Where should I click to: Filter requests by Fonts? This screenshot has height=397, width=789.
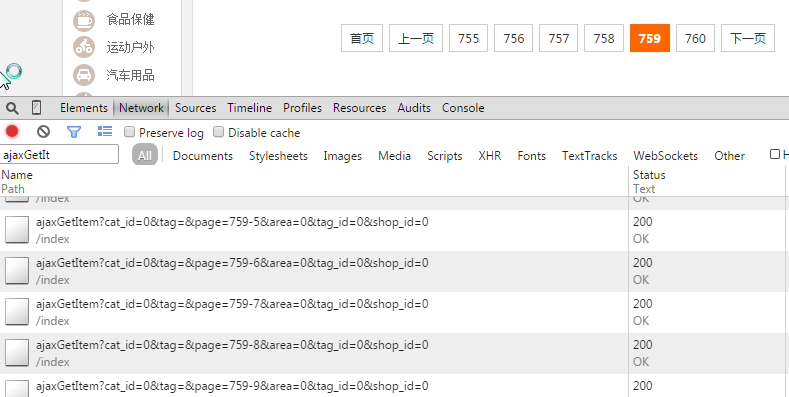[x=531, y=156]
